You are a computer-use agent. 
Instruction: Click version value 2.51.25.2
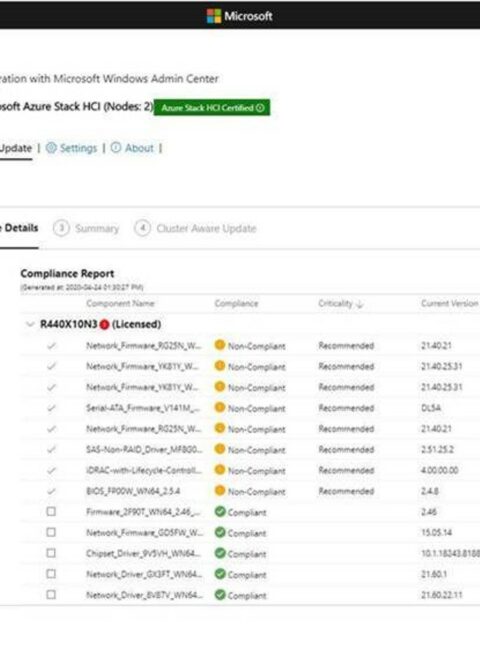437,450
